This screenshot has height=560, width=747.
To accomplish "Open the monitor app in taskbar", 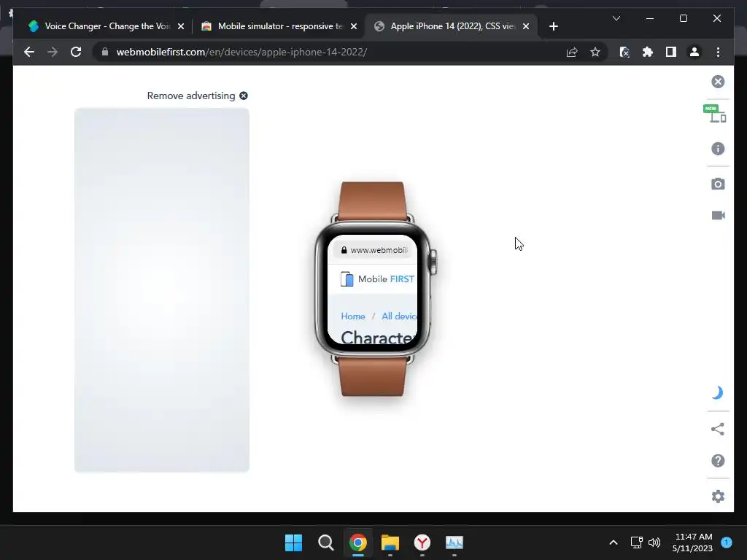I will (454, 542).
